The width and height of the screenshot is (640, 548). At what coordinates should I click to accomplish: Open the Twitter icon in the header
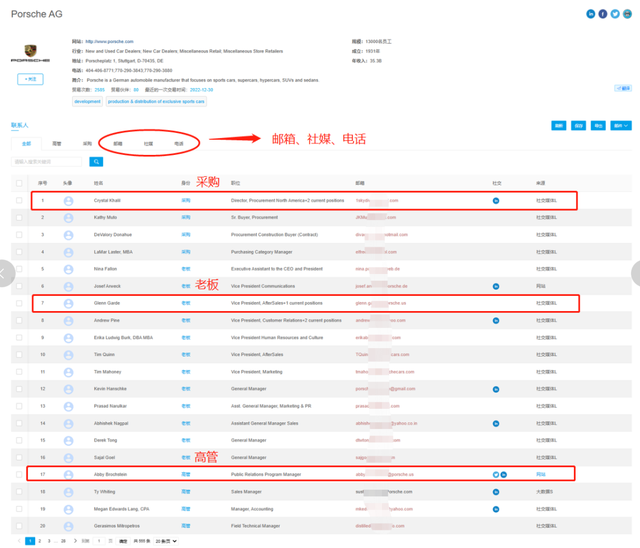[x=615, y=14]
